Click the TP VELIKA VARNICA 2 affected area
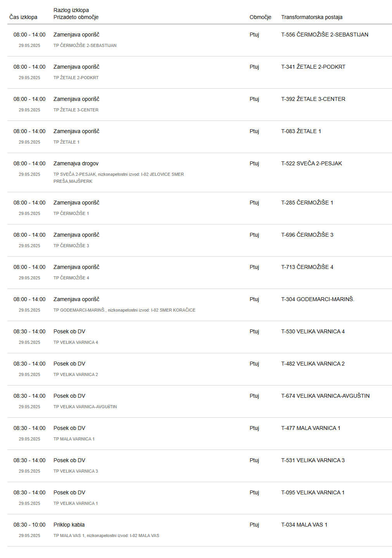 (76, 374)
